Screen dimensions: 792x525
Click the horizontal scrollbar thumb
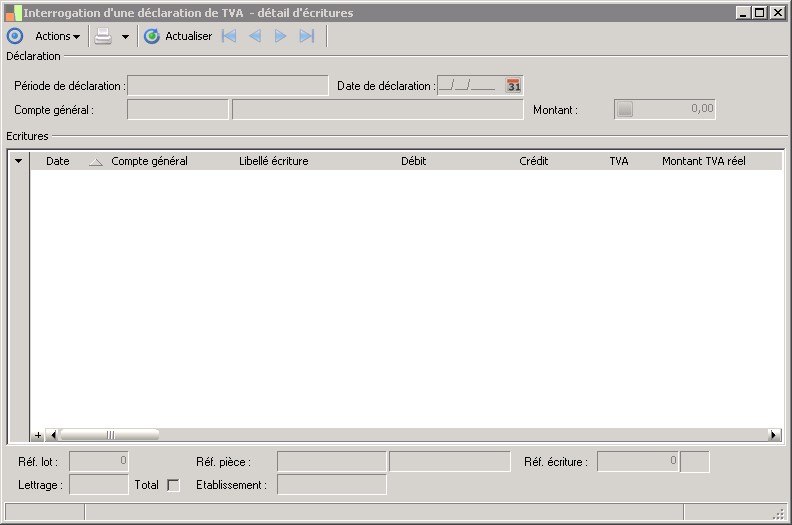(110, 435)
